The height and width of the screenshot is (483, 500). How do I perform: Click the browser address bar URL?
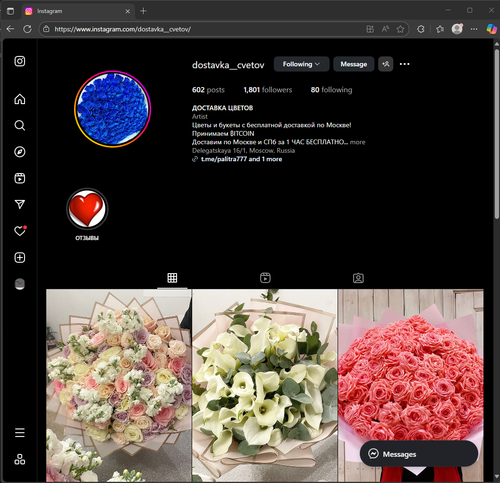pos(123,29)
